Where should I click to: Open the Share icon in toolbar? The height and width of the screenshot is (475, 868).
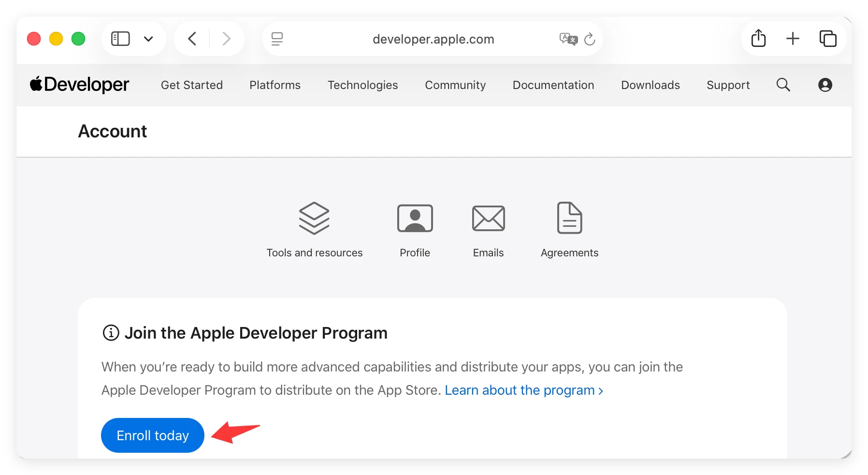pyautogui.click(x=759, y=38)
